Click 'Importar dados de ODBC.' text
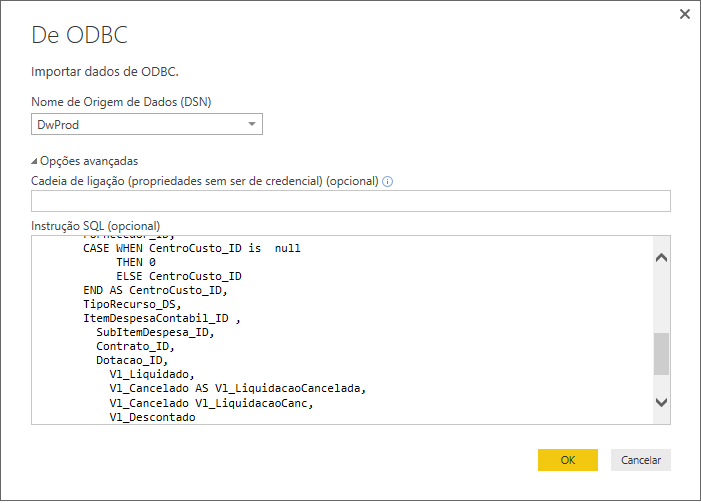This screenshot has width=701, height=503. [x=105, y=72]
